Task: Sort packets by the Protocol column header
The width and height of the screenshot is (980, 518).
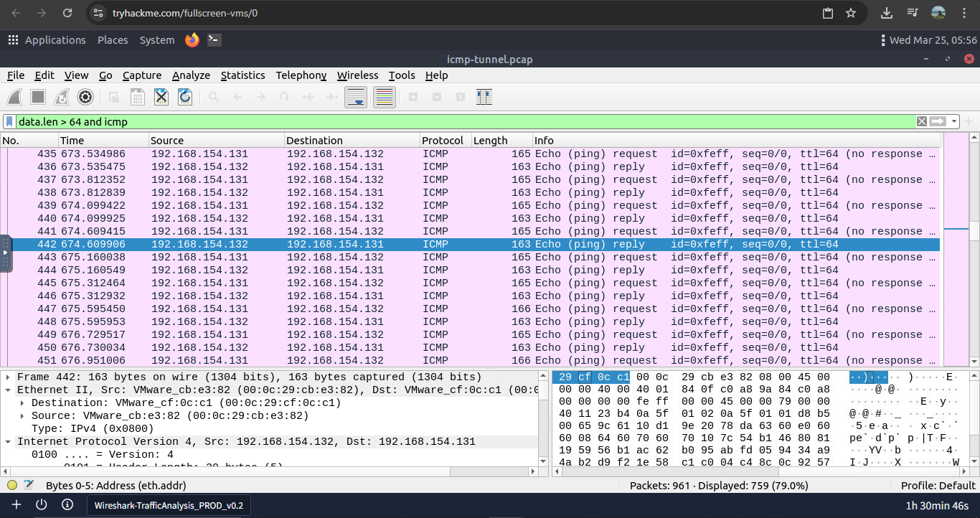Action: [x=445, y=141]
